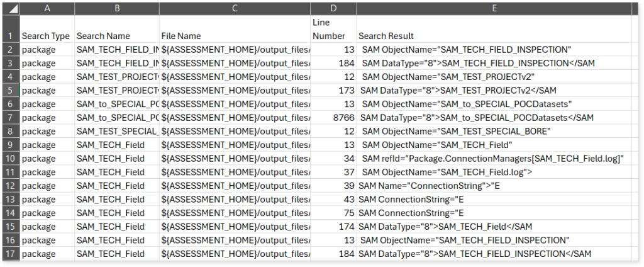Select the cell containing Package.ConnectionManagers refId

[495, 158]
